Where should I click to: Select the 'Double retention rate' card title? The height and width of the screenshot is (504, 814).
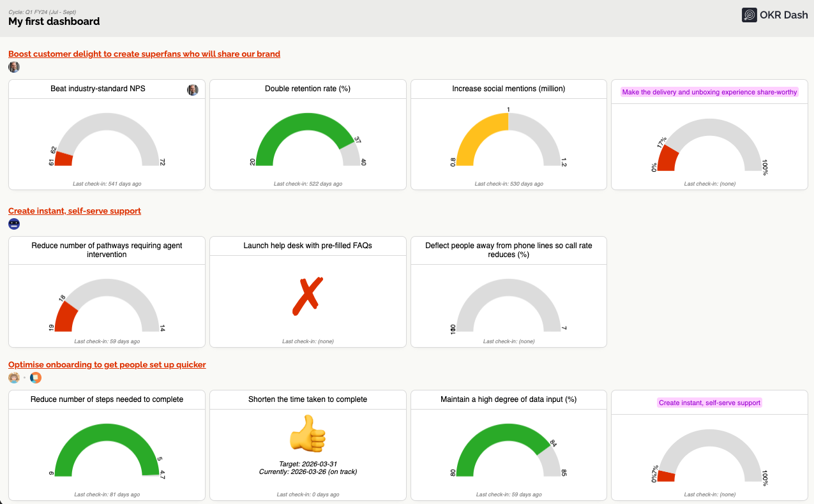pos(308,89)
